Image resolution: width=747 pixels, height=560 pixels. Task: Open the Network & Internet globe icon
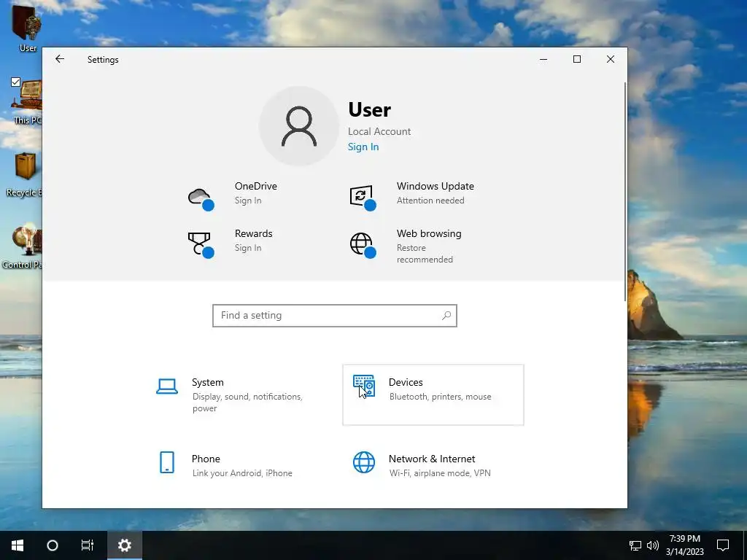[x=364, y=462]
